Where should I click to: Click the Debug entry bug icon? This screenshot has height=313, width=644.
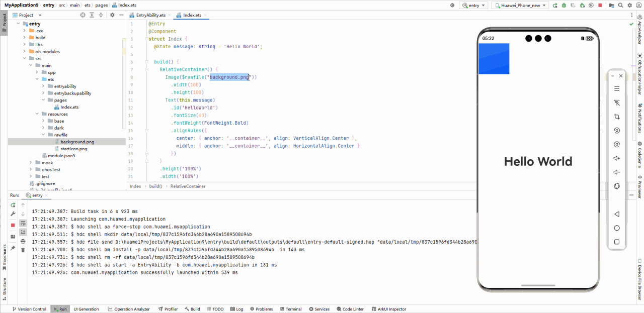click(563, 5)
